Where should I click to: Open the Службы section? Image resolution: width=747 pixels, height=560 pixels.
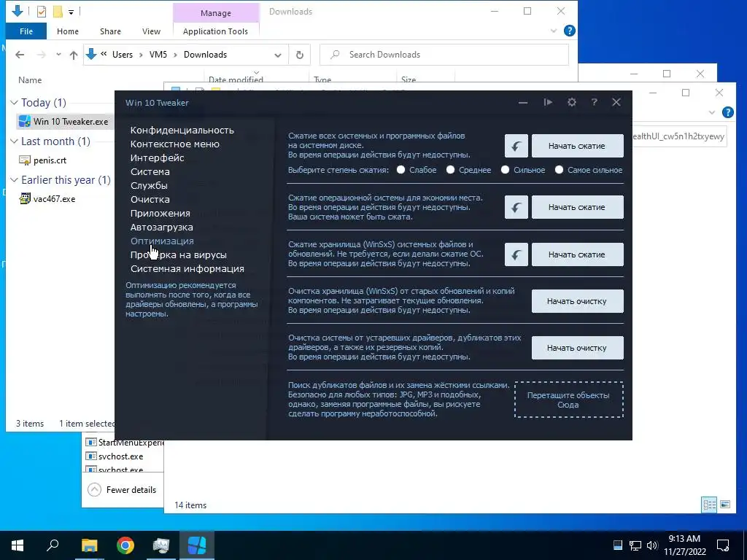pos(149,185)
